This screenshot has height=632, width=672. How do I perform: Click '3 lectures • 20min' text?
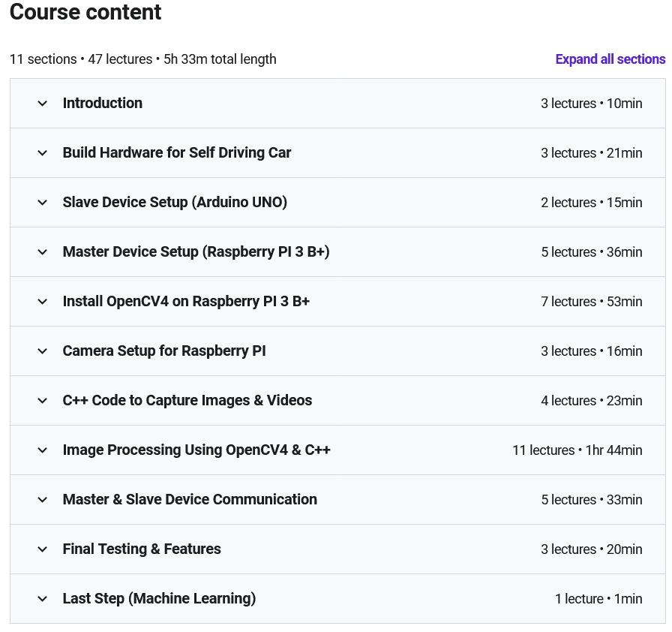(x=592, y=549)
